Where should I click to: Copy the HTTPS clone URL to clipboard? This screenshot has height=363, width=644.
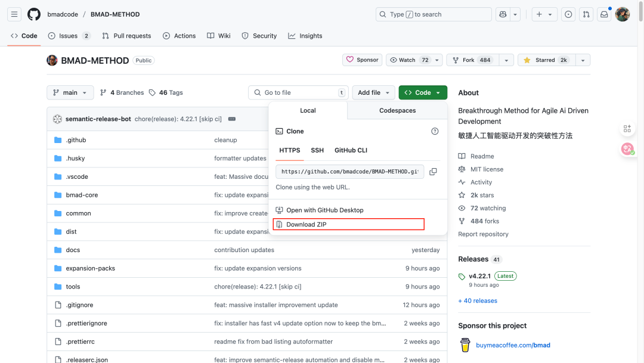pyautogui.click(x=433, y=172)
